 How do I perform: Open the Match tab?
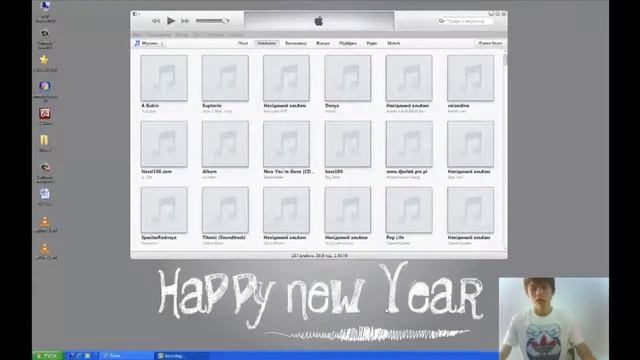pyautogui.click(x=393, y=43)
